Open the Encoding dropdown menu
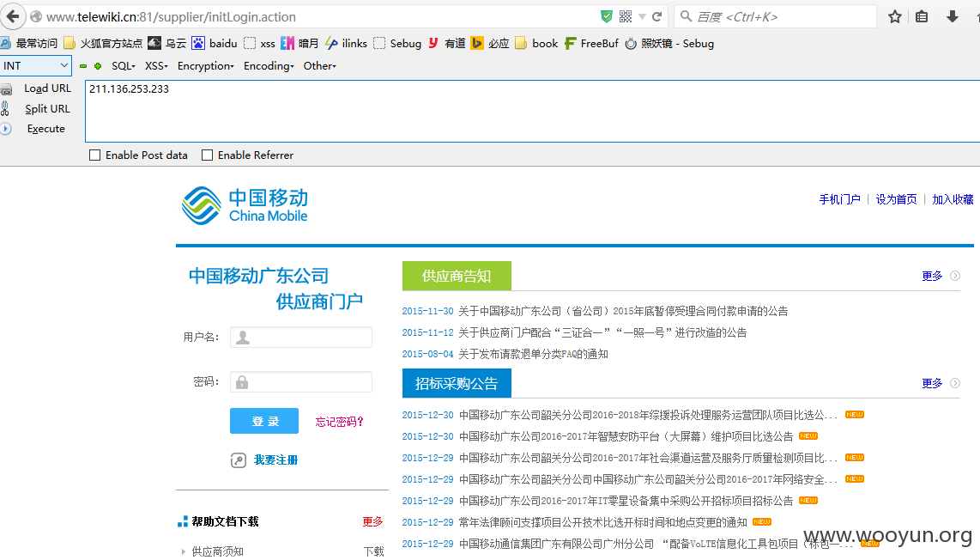Screen dimensions: 980x560 (x=269, y=65)
